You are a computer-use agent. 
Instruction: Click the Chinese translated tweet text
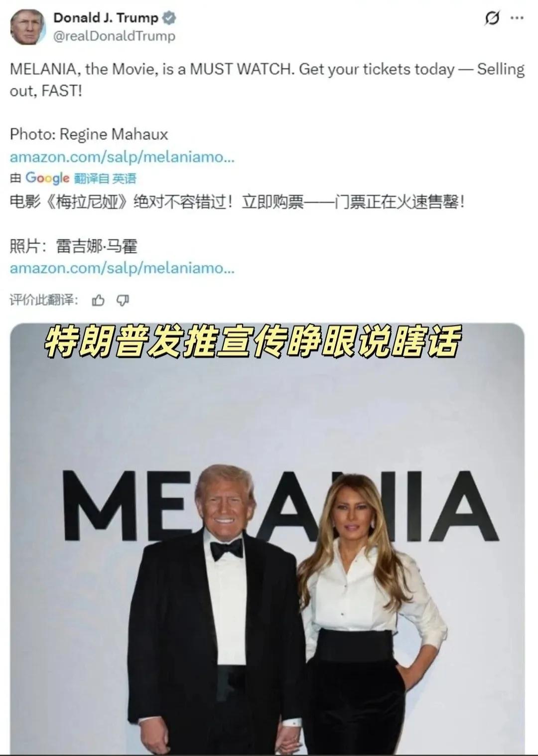[x=237, y=202]
